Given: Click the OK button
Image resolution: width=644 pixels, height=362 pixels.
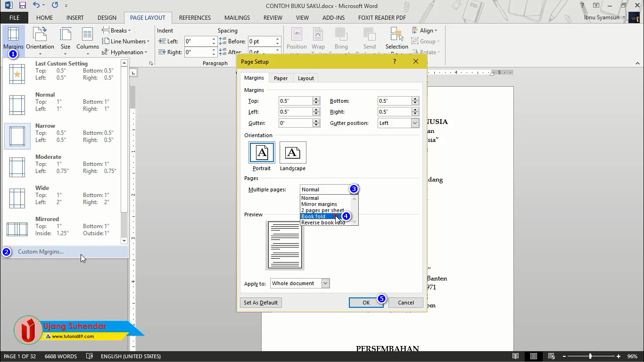Looking at the screenshot, I should coord(366,303).
